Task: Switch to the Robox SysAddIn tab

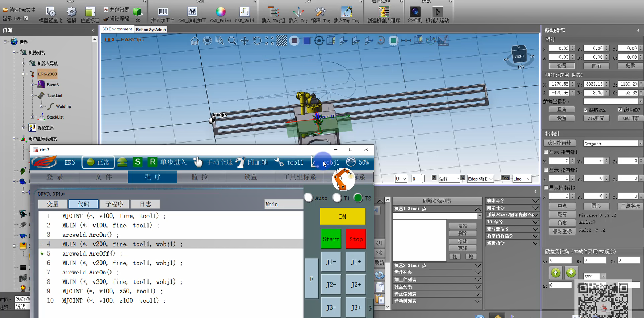Action: pyautogui.click(x=151, y=29)
